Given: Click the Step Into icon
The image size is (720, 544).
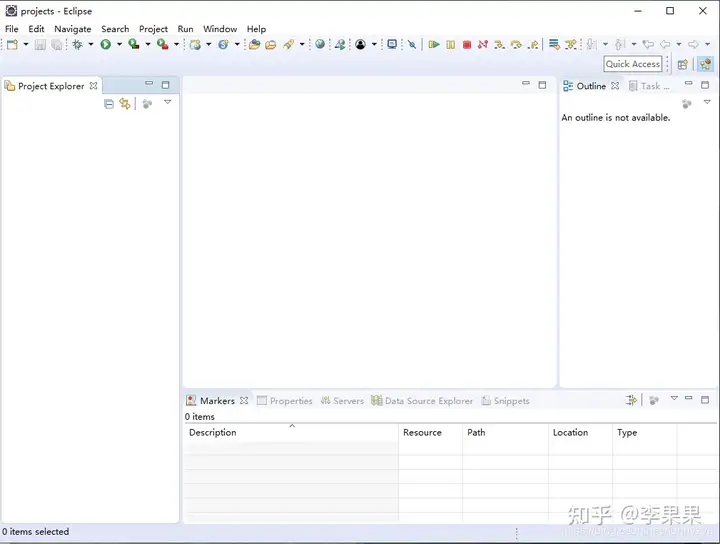Looking at the screenshot, I should (499, 45).
